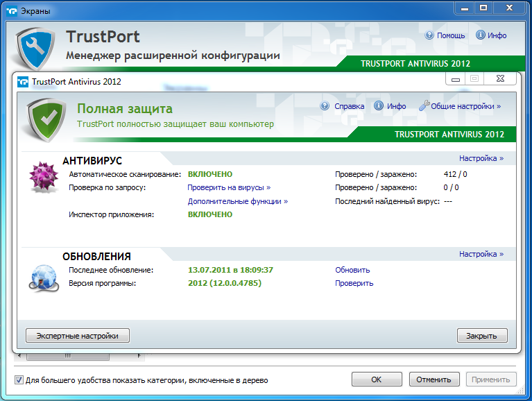Image resolution: width=532 pixels, height=401 pixels.
Task: Open Справка help link
Action: tap(349, 106)
